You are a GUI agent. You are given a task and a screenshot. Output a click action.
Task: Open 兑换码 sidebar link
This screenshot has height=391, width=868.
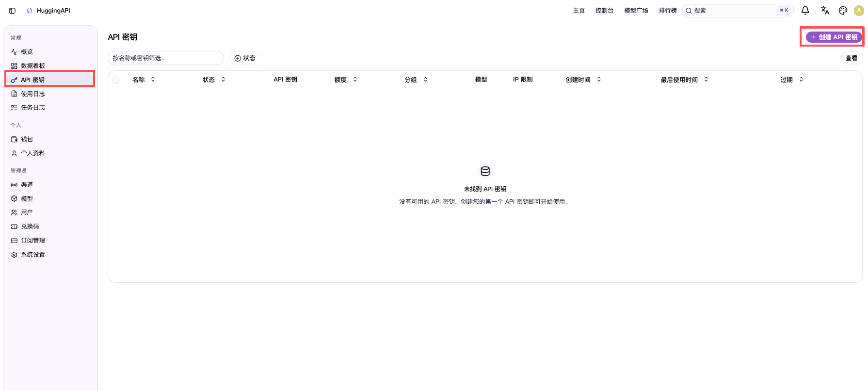click(50, 227)
